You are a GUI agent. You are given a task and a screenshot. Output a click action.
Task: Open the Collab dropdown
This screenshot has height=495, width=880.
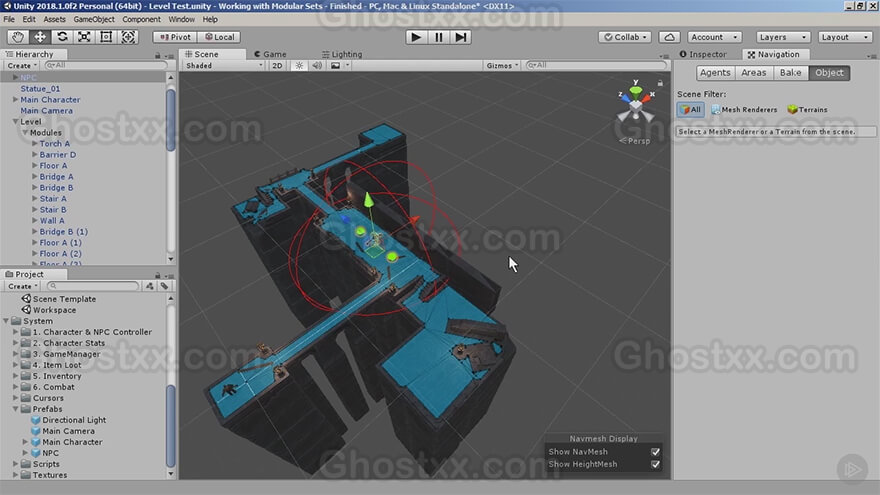pyautogui.click(x=625, y=37)
